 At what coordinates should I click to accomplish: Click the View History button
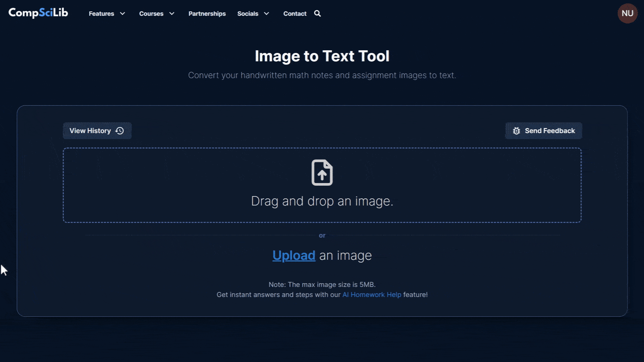click(97, 131)
